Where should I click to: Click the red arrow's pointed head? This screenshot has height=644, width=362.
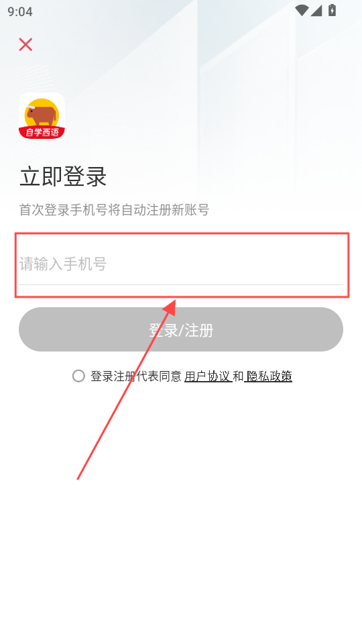click(170, 308)
